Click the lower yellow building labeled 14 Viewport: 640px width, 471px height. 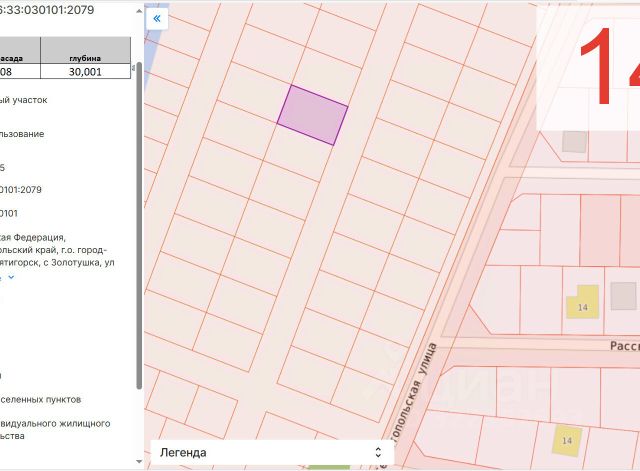point(567,440)
